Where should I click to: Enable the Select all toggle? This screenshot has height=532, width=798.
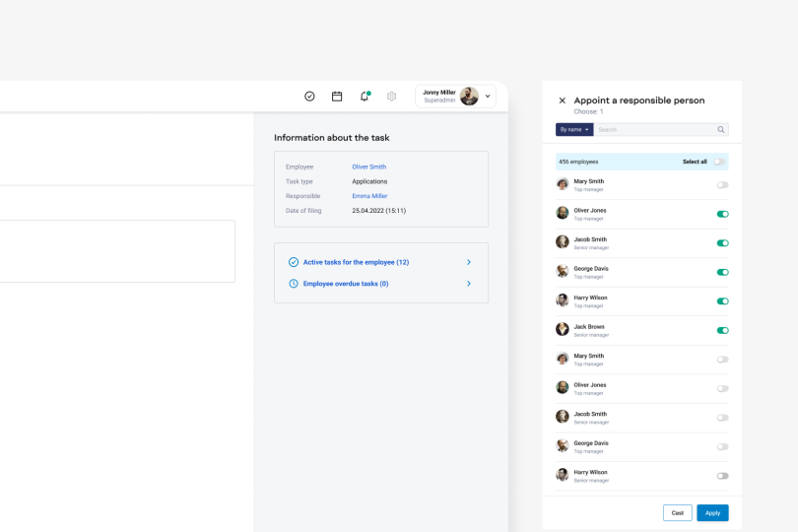(x=719, y=162)
